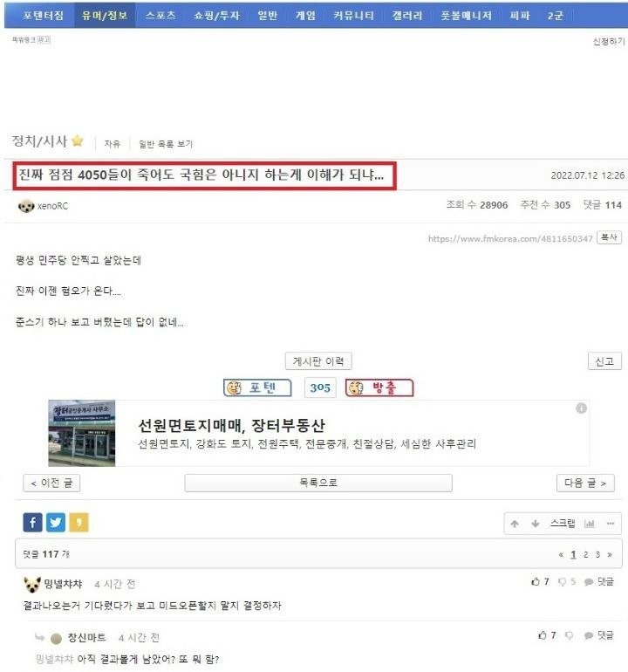Viewport: 628px width, 672px height.
Task: Downvote the post with 방출 button
Action: (x=379, y=387)
